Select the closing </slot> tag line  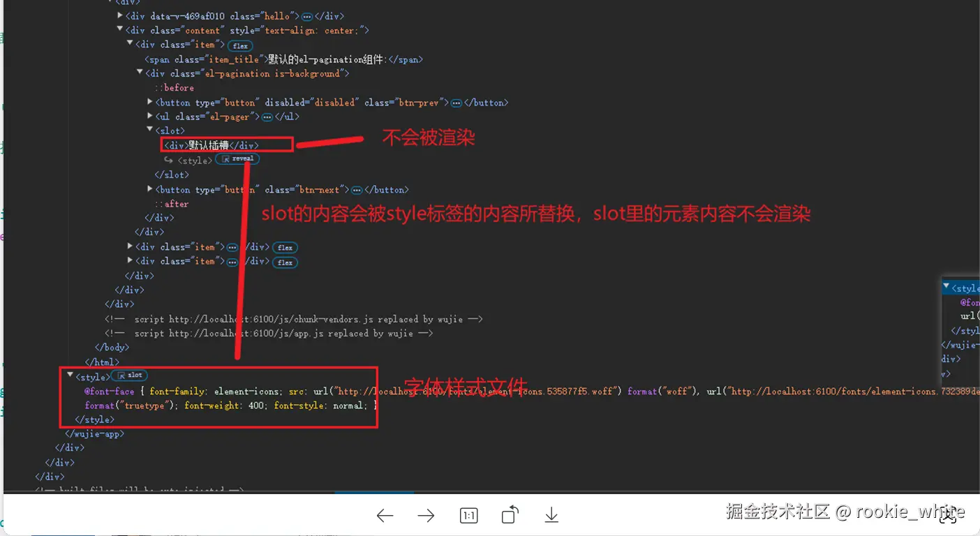pos(172,174)
